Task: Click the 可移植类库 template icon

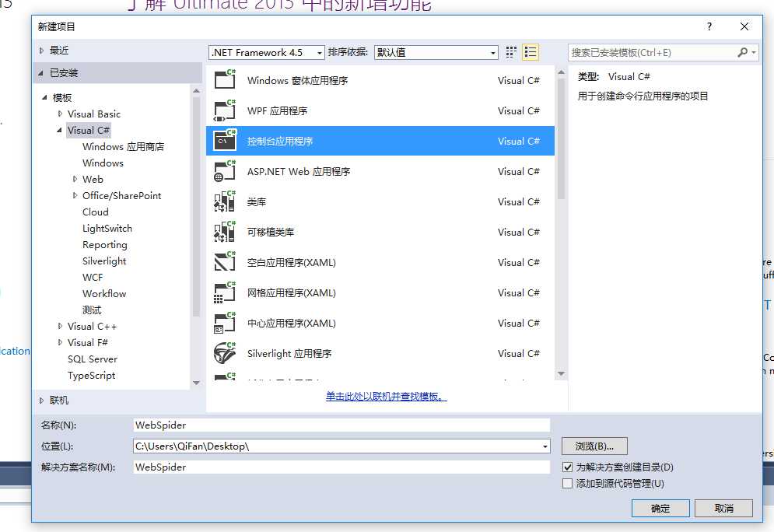Action: (225, 232)
